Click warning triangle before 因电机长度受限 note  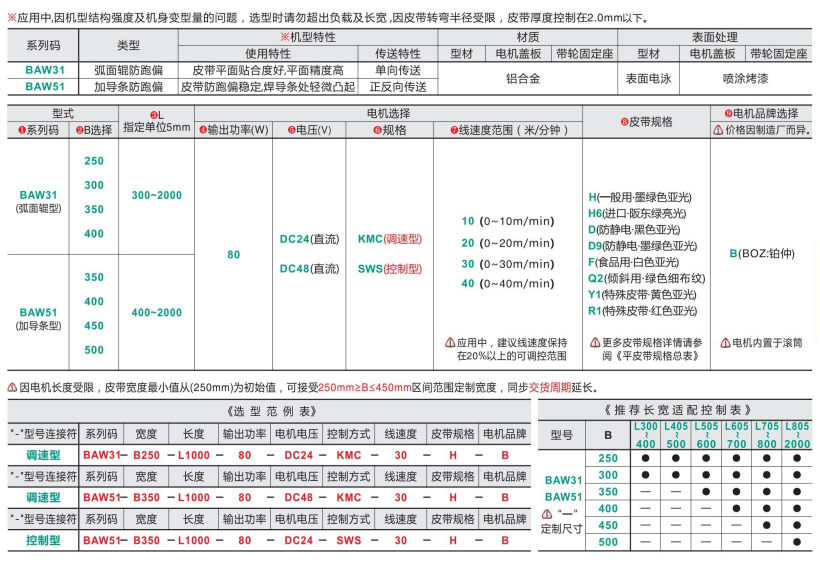pos(11,386)
